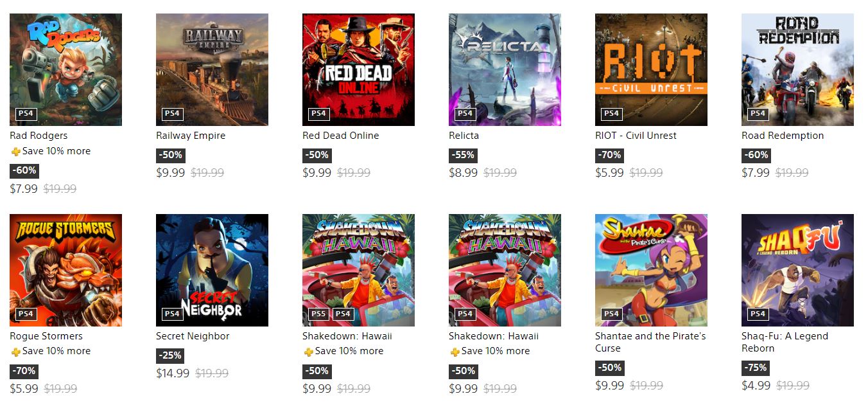868x412 pixels.
Task: Open the Rad Rodgers game cover
Action: (65, 69)
